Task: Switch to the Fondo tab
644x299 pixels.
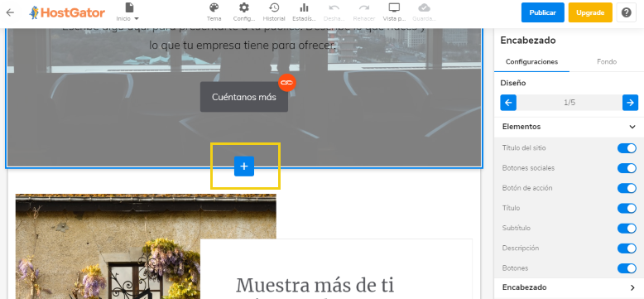Action: (x=607, y=61)
